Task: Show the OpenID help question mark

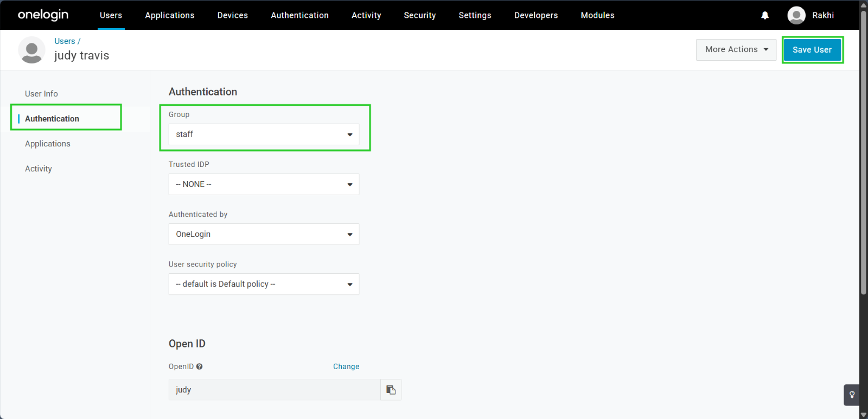Action: click(x=200, y=366)
